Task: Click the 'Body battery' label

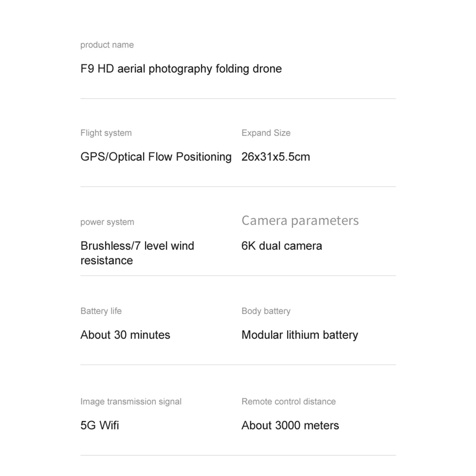Action: click(266, 311)
